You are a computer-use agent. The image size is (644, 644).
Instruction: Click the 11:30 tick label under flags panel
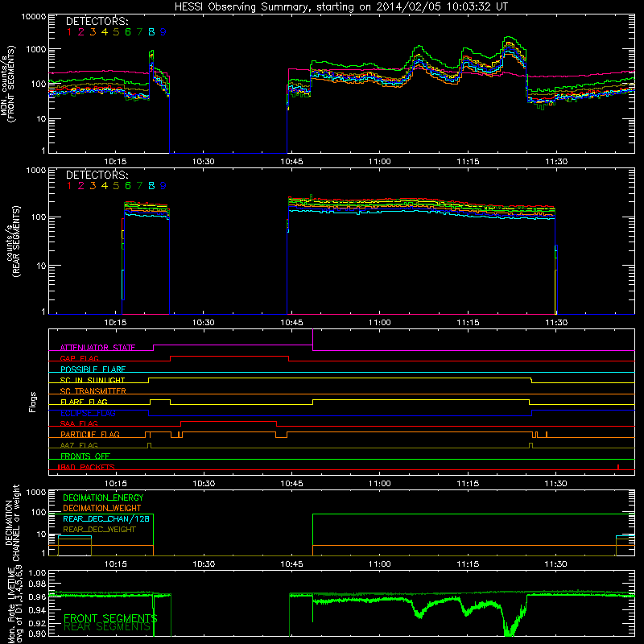point(555,484)
